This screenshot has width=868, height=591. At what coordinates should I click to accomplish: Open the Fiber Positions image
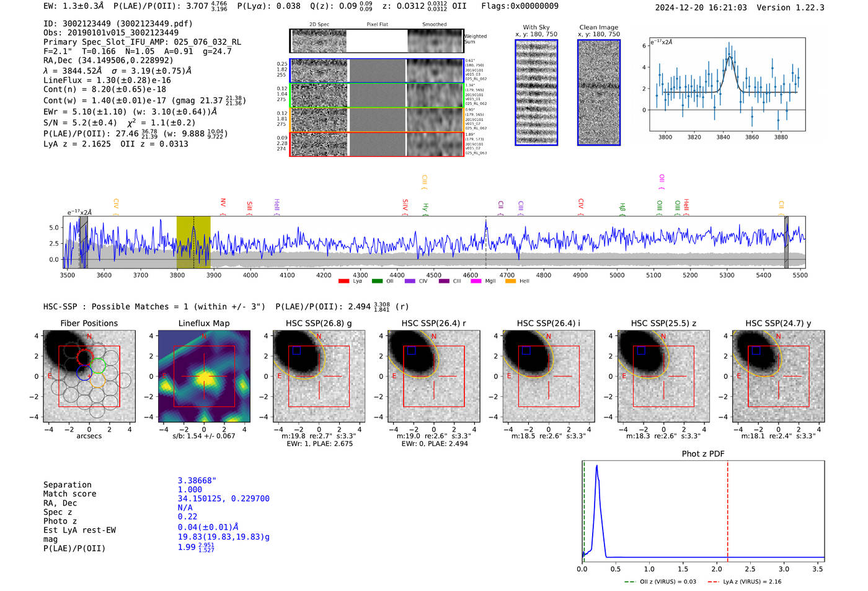[89, 376]
